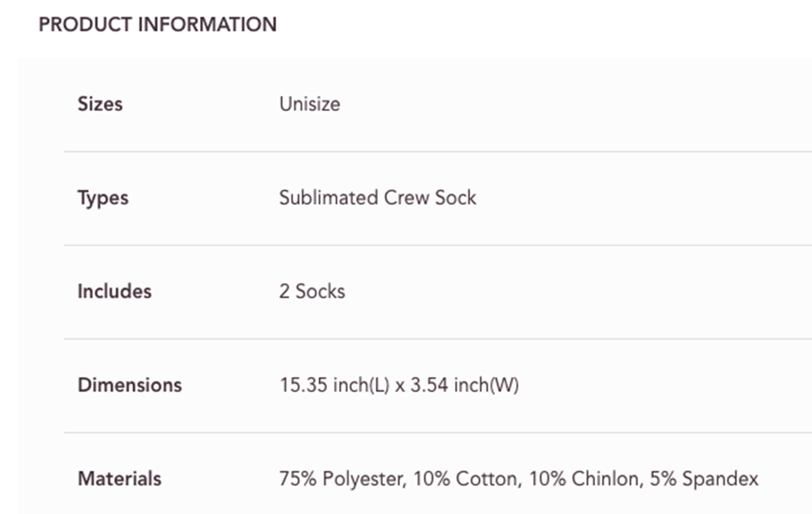The image size is (812, 514).
Task: Click the 15.35 inch(L) length value
Action: [335, 385]
